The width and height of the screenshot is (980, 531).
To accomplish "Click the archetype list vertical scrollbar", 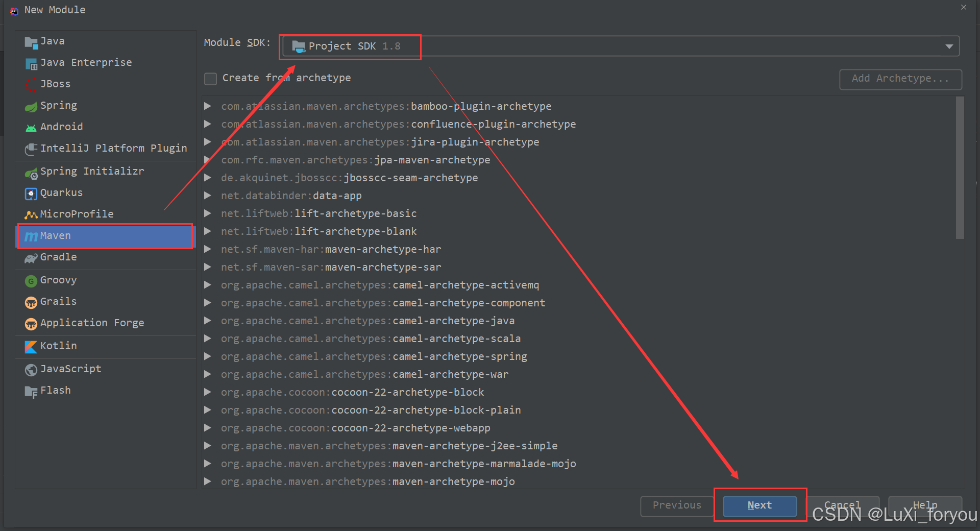I will pos(960,167).
